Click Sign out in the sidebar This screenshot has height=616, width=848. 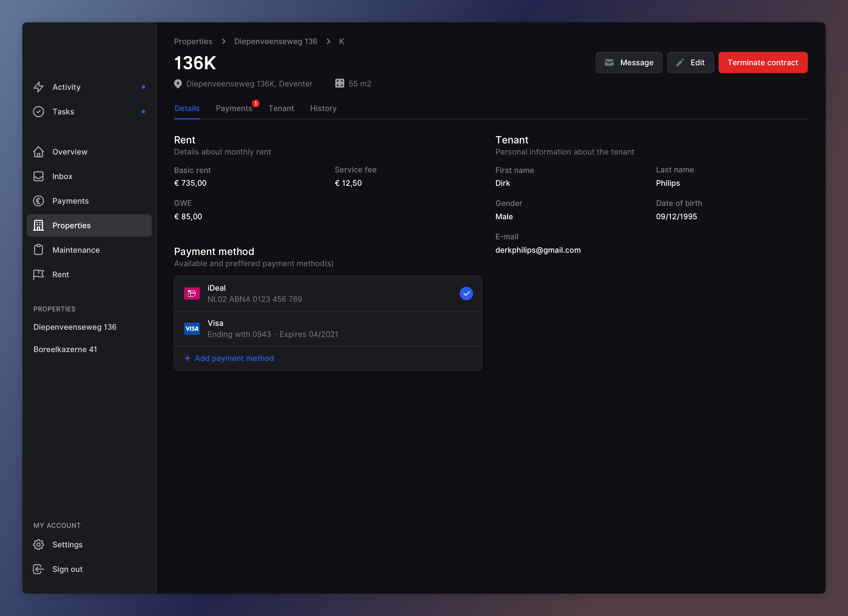[x=89, y=569]
